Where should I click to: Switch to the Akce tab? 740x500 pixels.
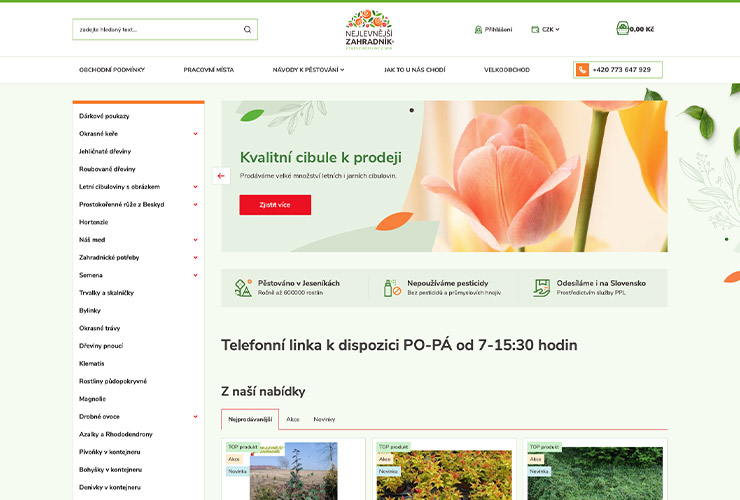[x=293, y=419]
